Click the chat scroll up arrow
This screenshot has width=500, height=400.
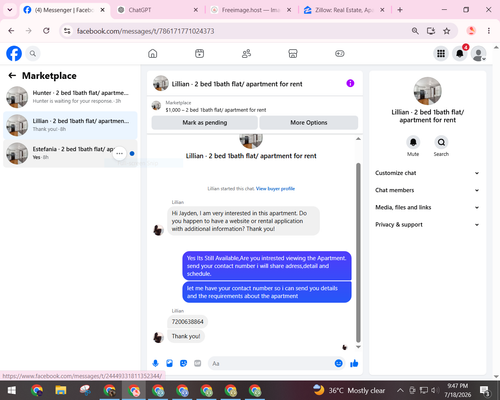pos(358,139)
